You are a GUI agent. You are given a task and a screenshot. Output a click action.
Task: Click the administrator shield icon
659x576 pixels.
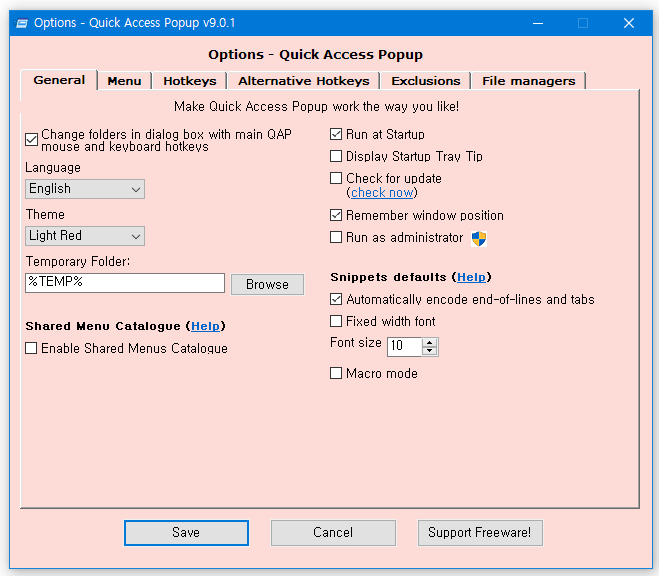(479, 238)
